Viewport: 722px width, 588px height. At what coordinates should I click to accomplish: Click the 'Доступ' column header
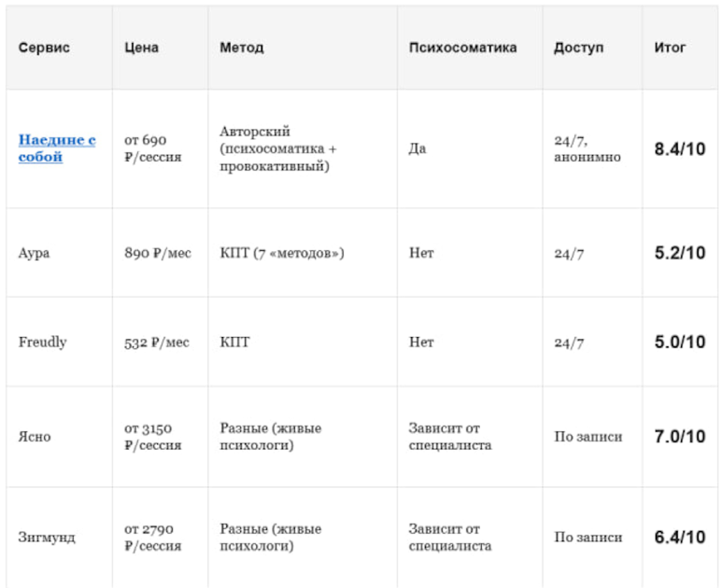(578, 48)
